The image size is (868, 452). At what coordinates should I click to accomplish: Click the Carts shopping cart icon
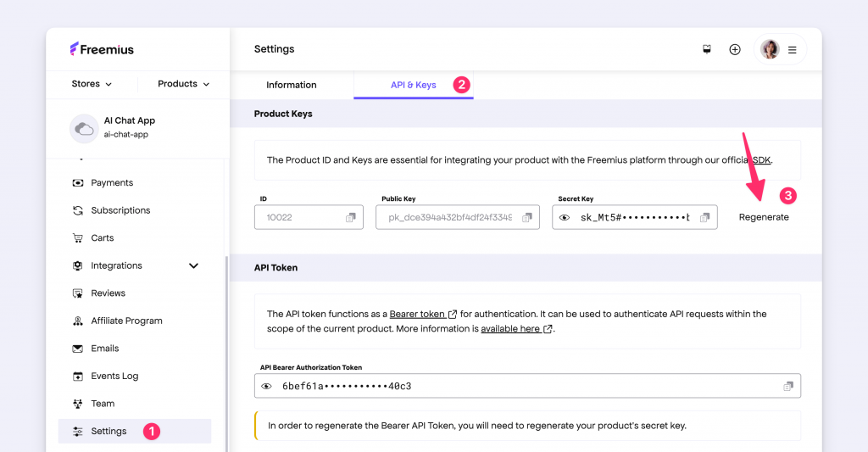[78, 238]
